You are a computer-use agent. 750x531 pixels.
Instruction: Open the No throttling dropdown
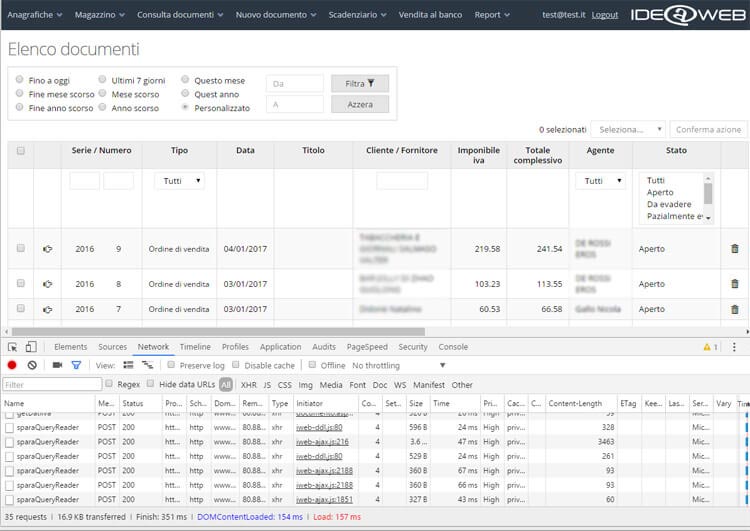pyautogui.click(x=398, y=365)
